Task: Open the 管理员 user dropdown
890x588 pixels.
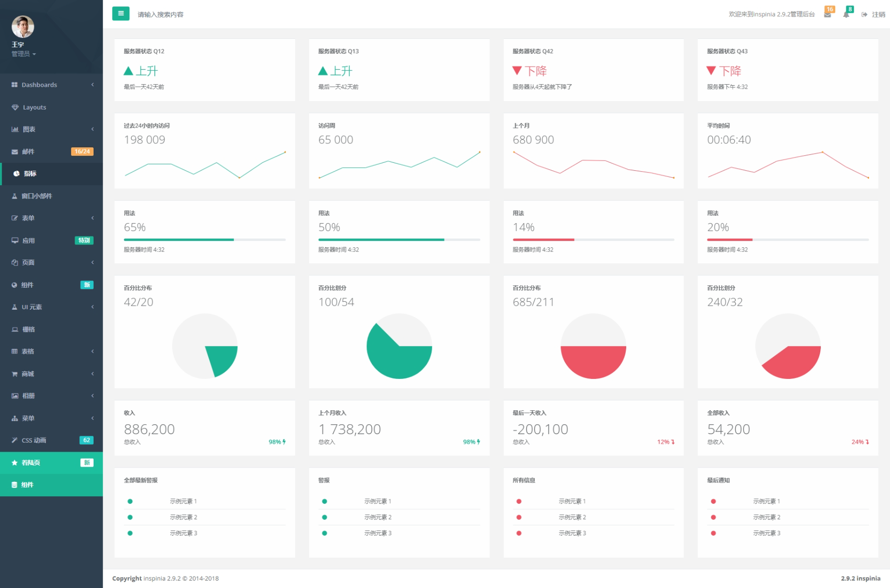Action: coord(23,54)
